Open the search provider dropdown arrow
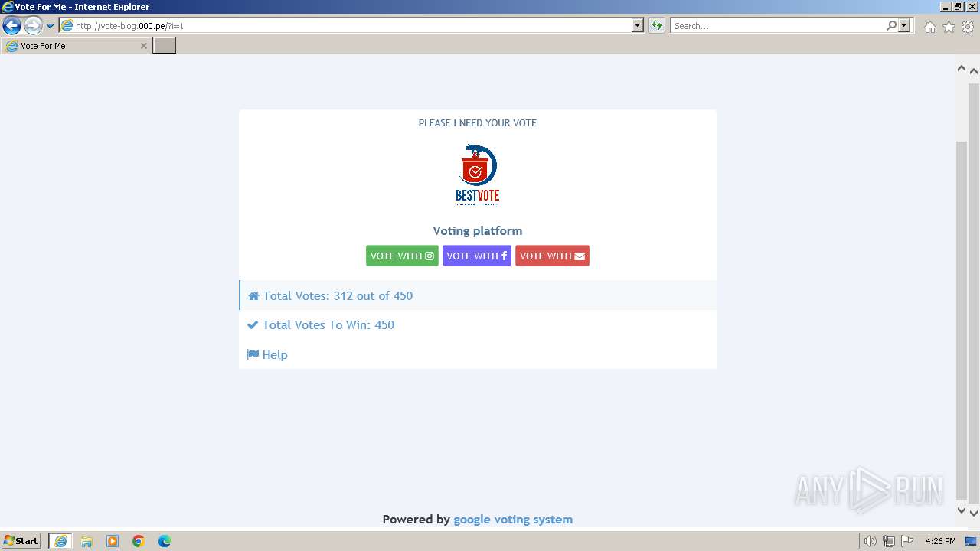Viewport: 980px width, 551px height. [904, 25]
